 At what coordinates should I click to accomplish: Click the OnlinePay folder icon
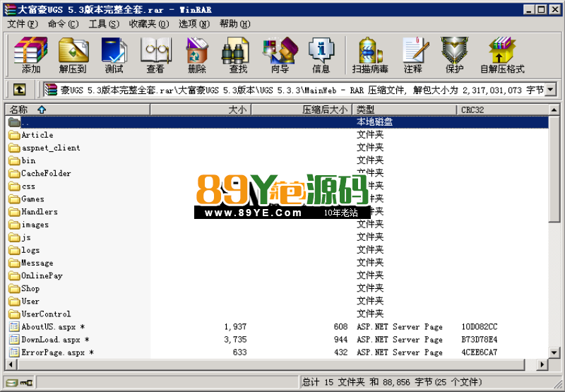[x=14, y=275]
